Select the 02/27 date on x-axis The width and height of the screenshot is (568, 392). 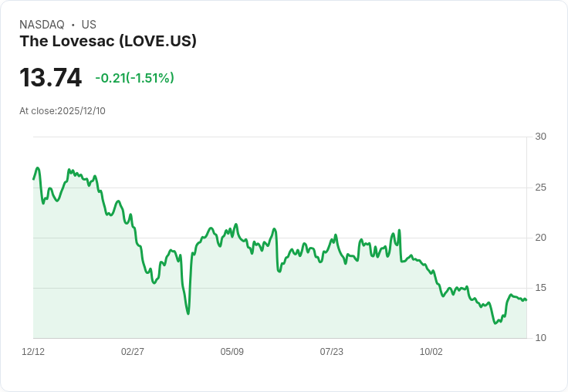133,352
